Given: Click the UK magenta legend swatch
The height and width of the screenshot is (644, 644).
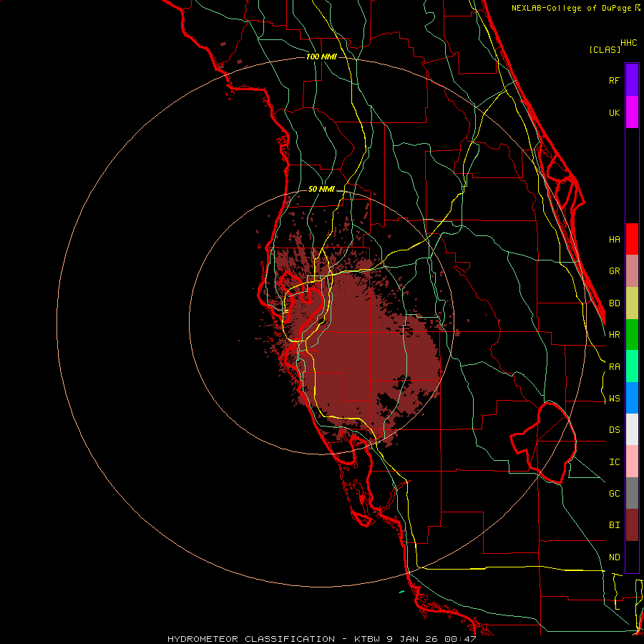Looking at the screenshot, I should coord(632,112).
